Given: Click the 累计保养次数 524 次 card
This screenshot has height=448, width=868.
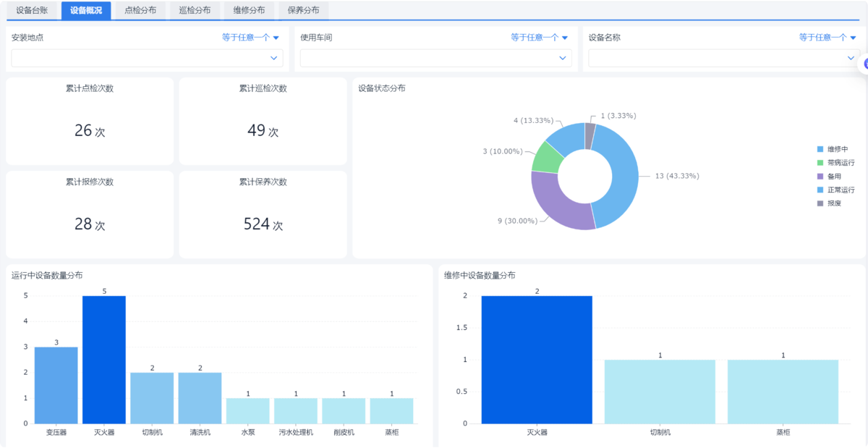Looking at the screenshot, I should point(263,214).
